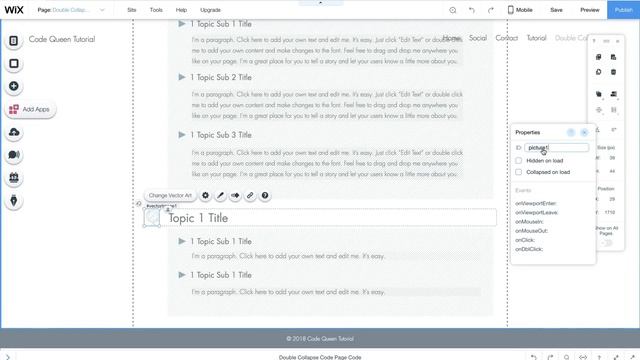Select the vector art image beside Topic 1 Title
The width and height of the screenshot is (640, 360).
(x=152, y=218)
